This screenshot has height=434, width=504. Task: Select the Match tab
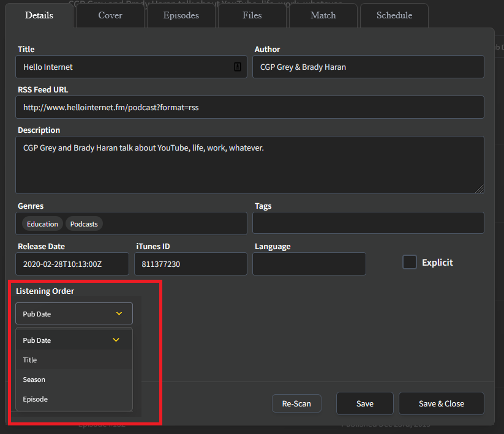point(323,15)
